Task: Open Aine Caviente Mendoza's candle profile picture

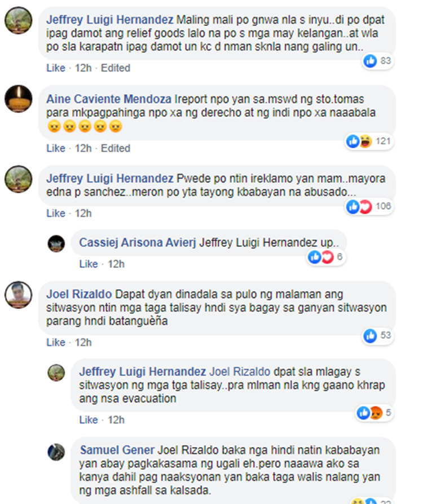Action: 19,99
